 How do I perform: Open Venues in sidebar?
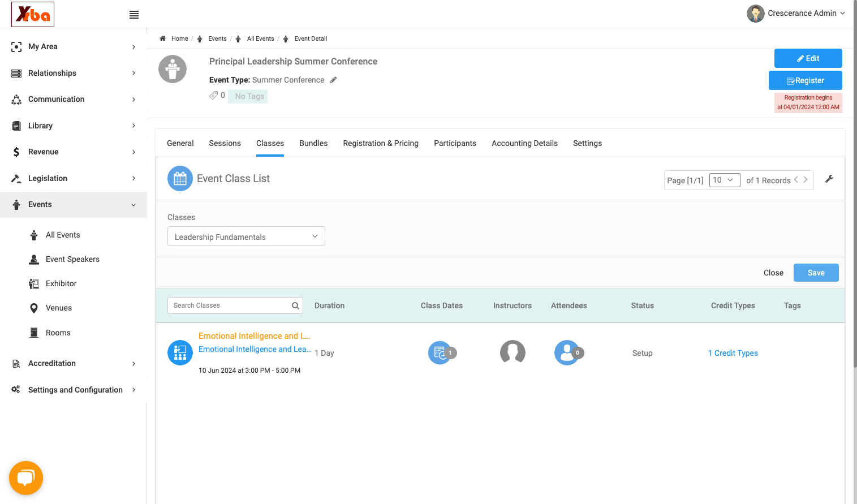coord(59,308)
